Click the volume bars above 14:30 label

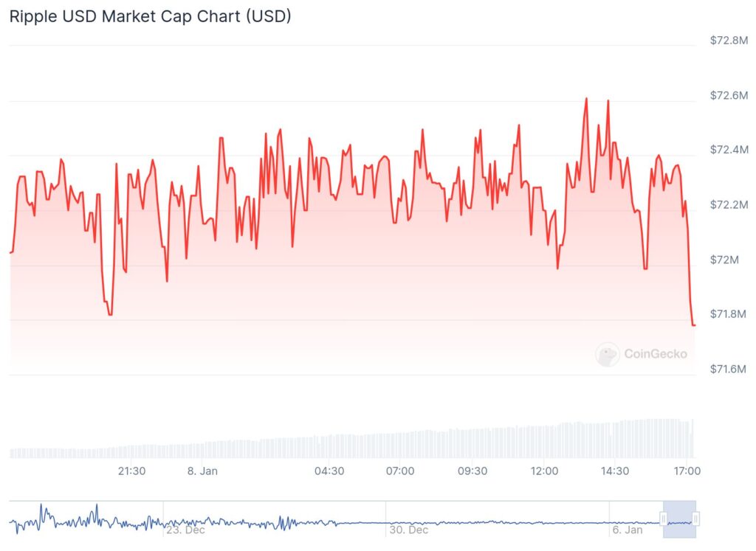(615, 440)
